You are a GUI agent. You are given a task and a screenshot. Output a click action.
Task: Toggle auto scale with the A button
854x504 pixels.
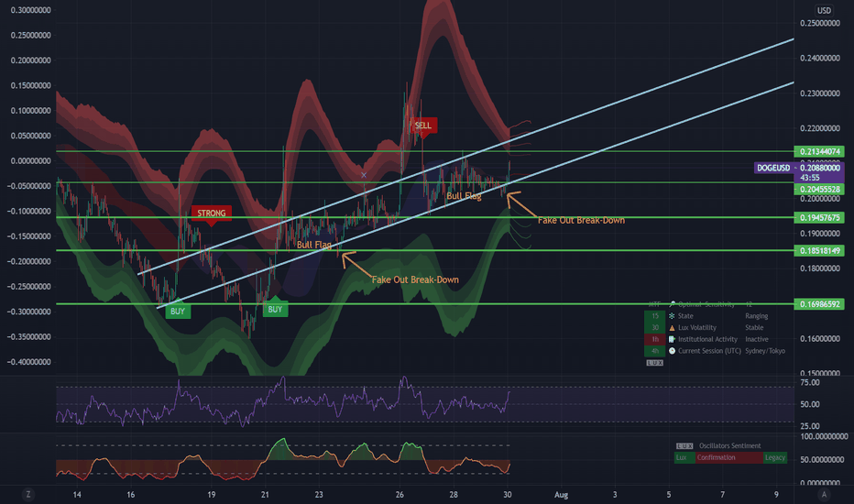click(824, 495)
